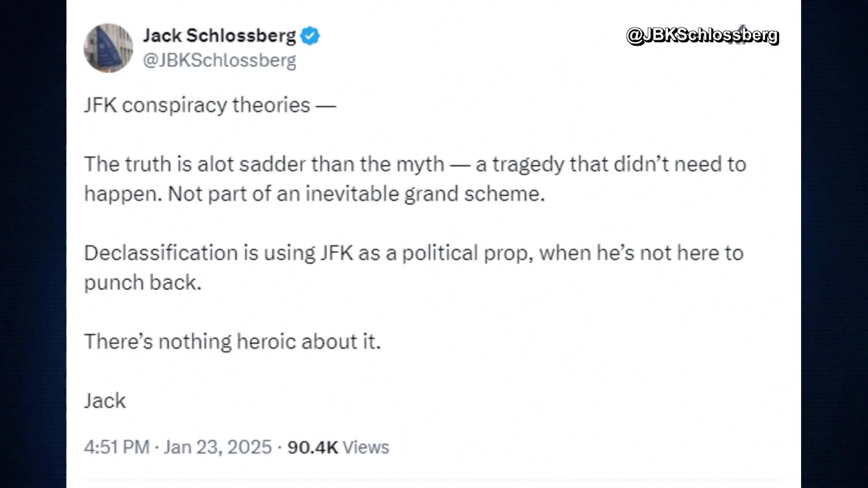Click the words 'a tragedy that didn't need to'

[611, 164]
